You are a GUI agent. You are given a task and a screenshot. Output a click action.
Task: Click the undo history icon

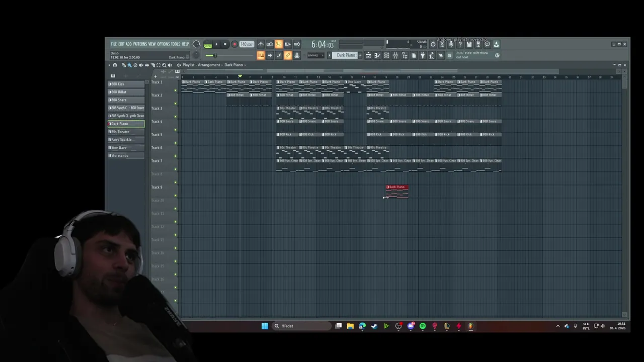click(433, 44)
